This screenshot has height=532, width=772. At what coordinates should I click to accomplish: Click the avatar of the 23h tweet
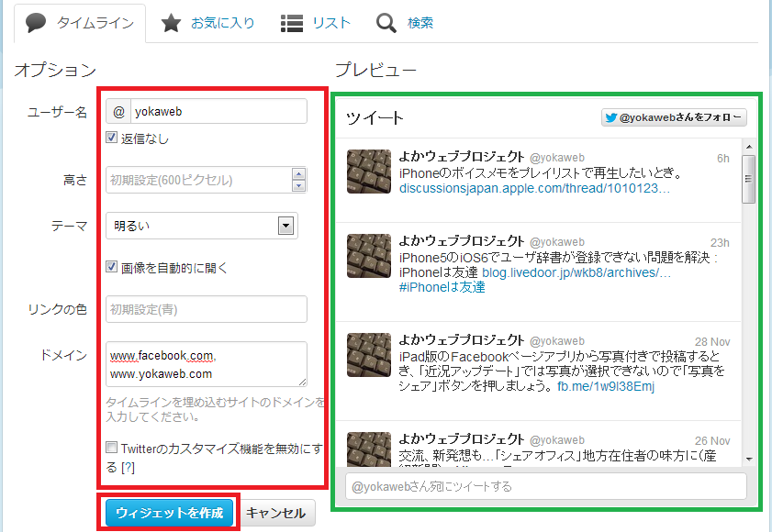[x=369, y=256]
